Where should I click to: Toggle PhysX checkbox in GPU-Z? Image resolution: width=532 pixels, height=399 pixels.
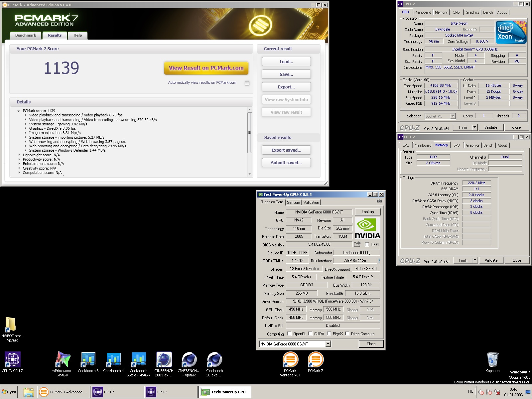[329, 333]
